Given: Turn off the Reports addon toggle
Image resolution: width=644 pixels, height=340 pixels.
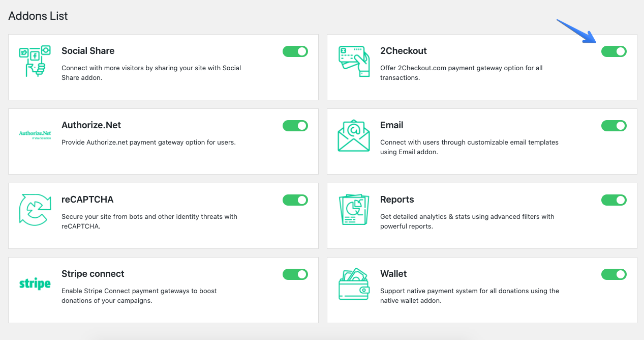Looking at the screenshot, I should point(614,200).
